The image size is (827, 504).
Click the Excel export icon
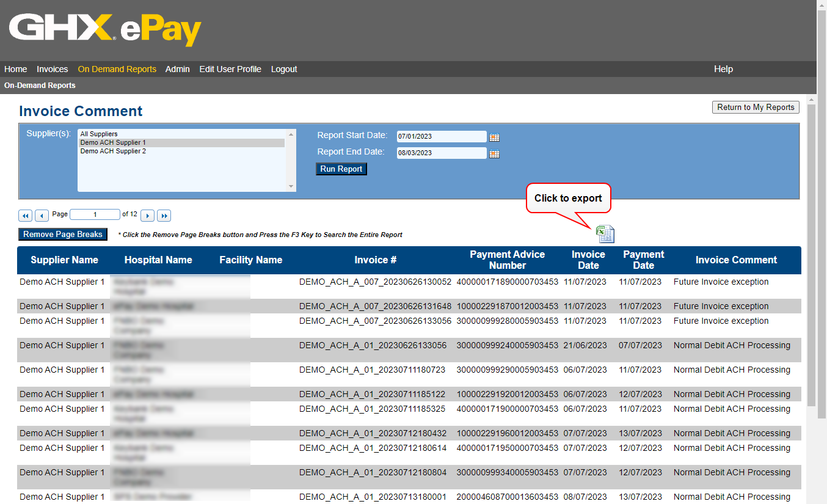(605, 234)
